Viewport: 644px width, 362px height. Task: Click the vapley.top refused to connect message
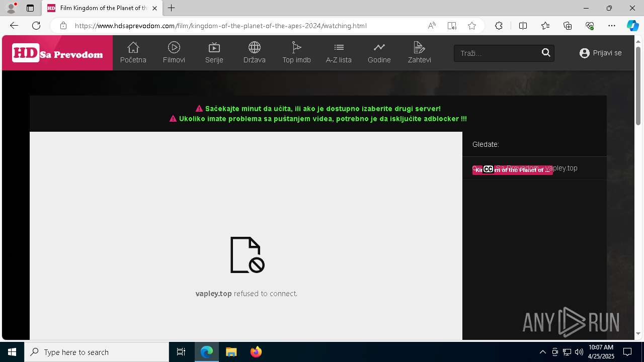[x=247, y=294]
